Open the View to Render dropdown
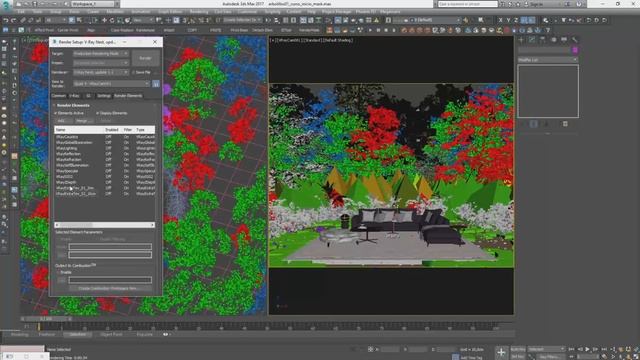The width and height of the screenshot is (640, 360). tap(111, 84)
